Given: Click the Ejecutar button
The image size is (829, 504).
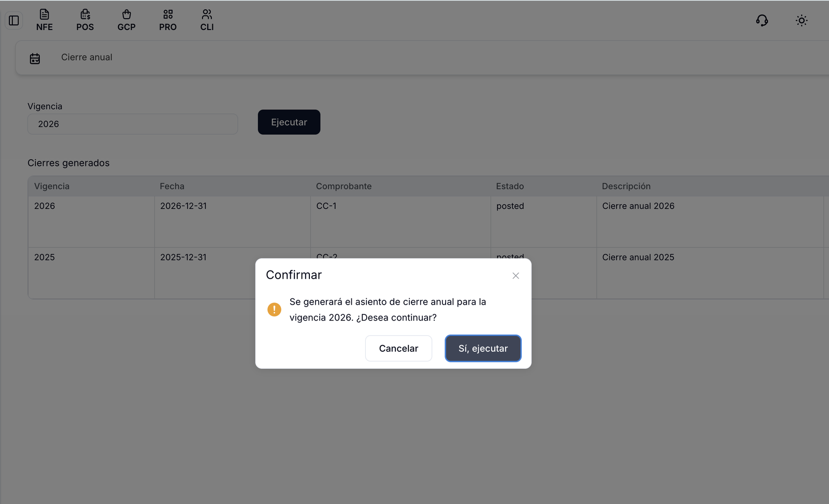Looking at the screenshot, I should [x=289, y=122].
